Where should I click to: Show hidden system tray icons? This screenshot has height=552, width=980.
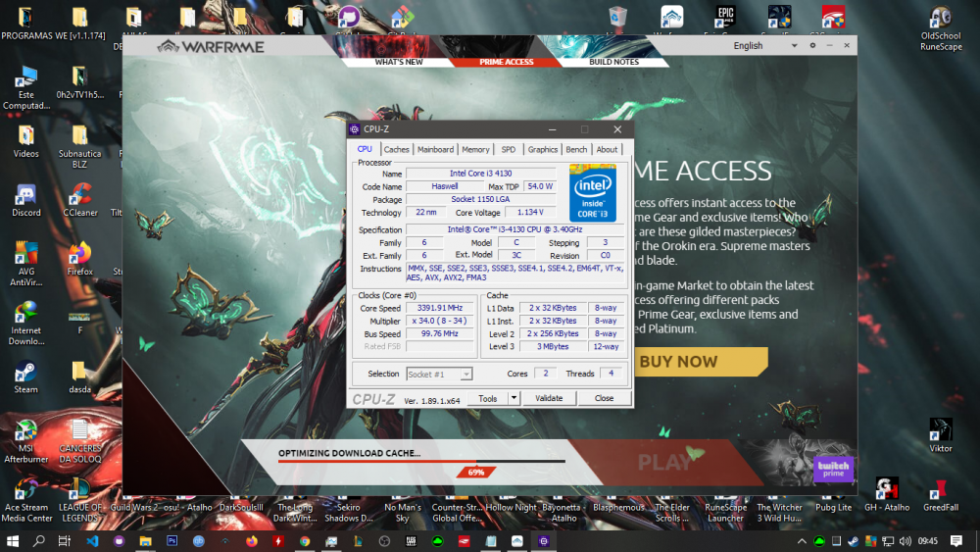pos(802,540)
